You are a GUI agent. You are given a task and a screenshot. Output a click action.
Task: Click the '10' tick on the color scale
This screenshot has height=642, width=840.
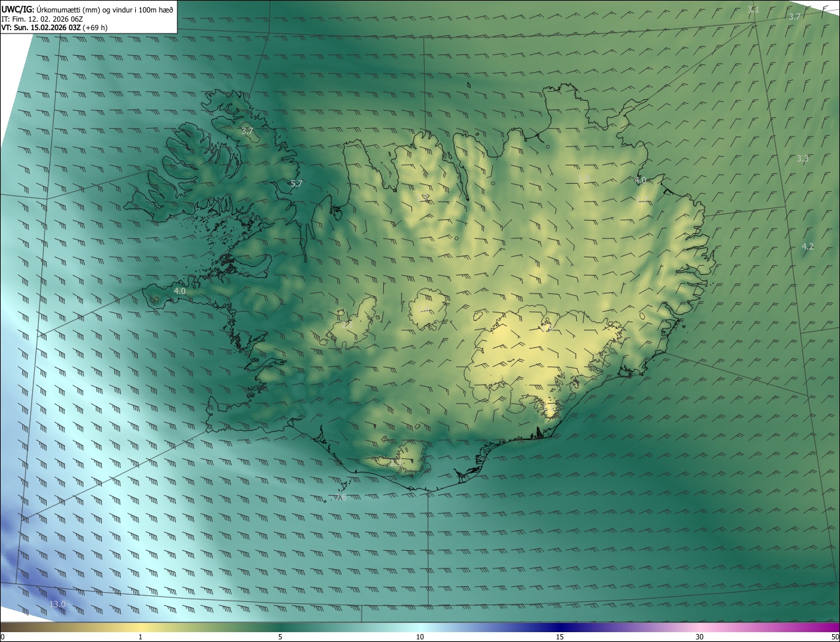pyautogui.click(x=420, y=637)
